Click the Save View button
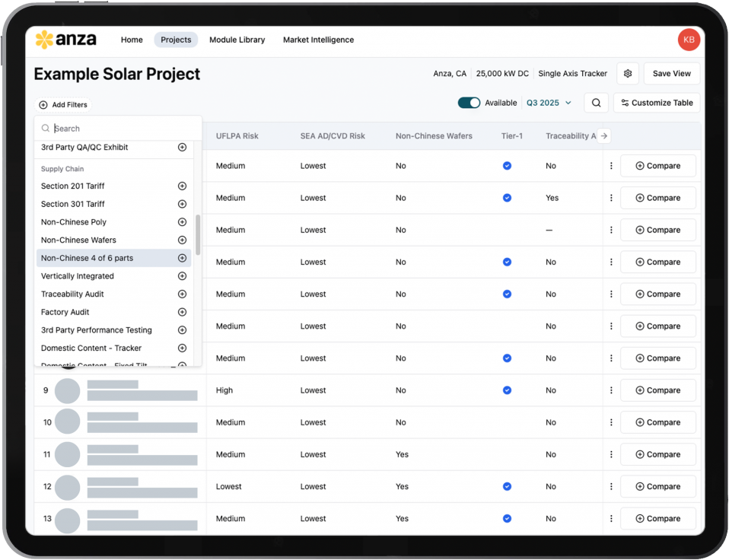The height and width of the screenshot is (560, 729). coord(671,74)
